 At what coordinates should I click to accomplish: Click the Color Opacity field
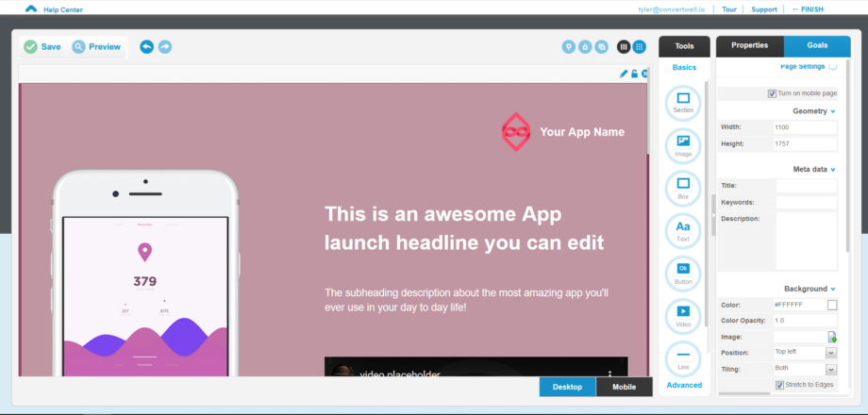(x=806, y=321)
